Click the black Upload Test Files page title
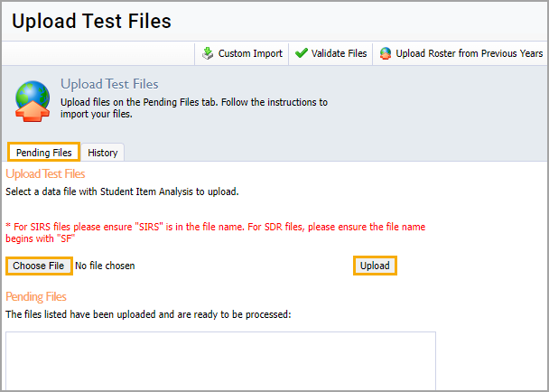Image resolution: width=549 pixels, height=392 pixels. (x=91, y=21)
